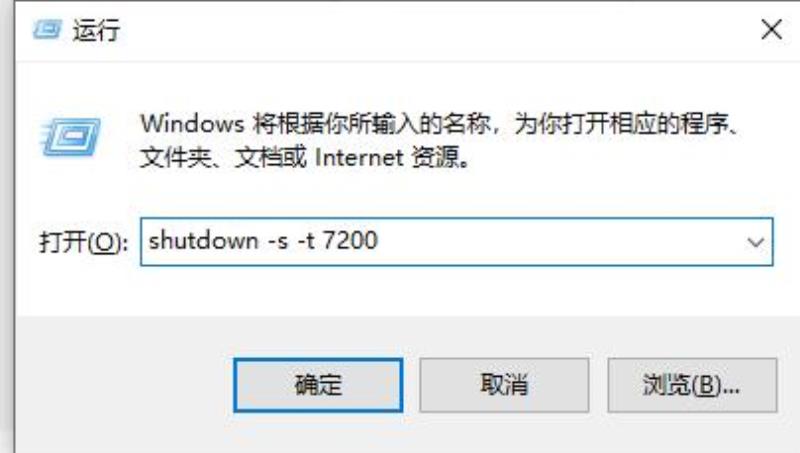800x453 pixels.
Task: Click empty title bar area beside 运行
Action: [434, 30]
